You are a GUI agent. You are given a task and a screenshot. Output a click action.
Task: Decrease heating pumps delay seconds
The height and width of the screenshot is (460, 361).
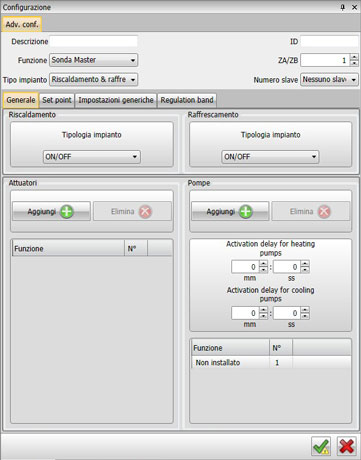[305, 270]
